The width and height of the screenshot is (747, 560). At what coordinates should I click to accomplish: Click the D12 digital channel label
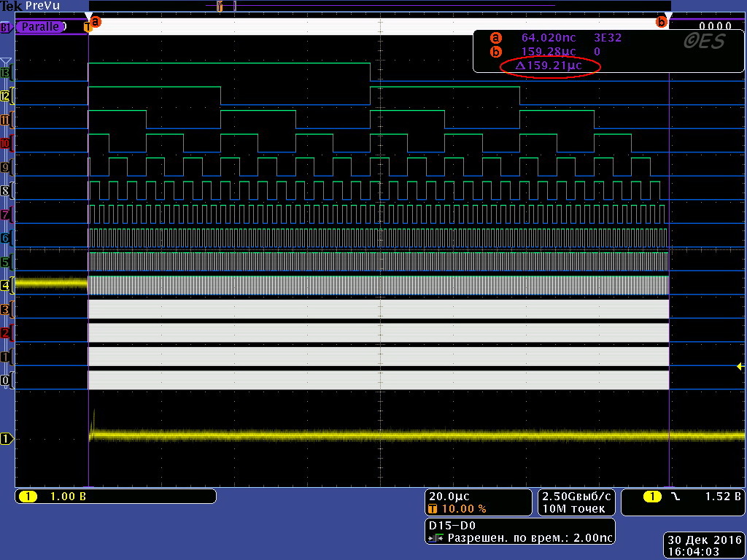[5, 97]
